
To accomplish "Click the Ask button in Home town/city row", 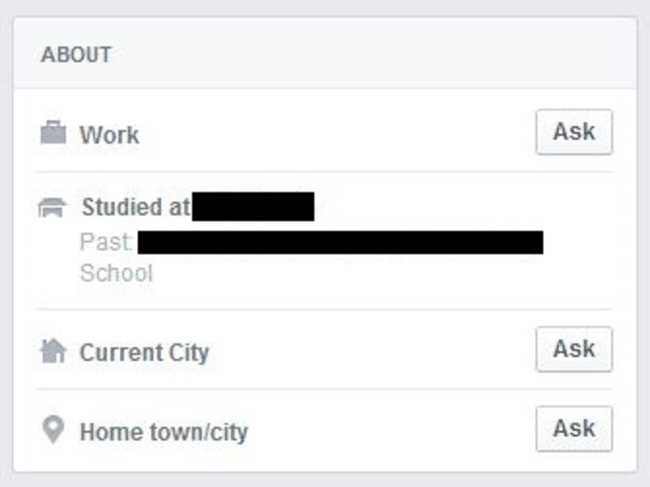I will click(x=574, y=428).
